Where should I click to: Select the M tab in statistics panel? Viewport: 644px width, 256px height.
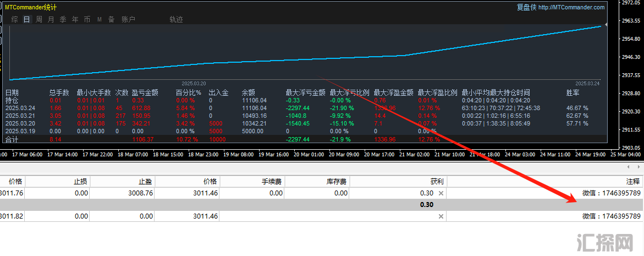100,19
